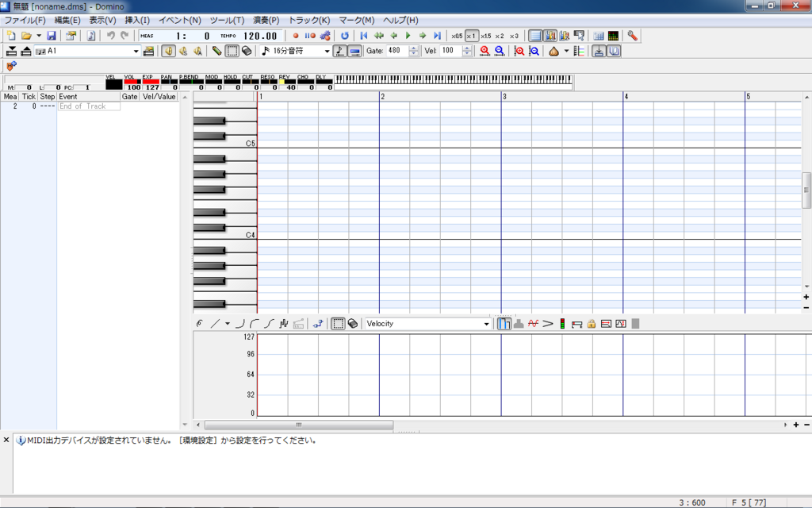Toggle playback speed x1.5
Image resolution: width=812 pixels, height=508 pixels.
[486, 36]
